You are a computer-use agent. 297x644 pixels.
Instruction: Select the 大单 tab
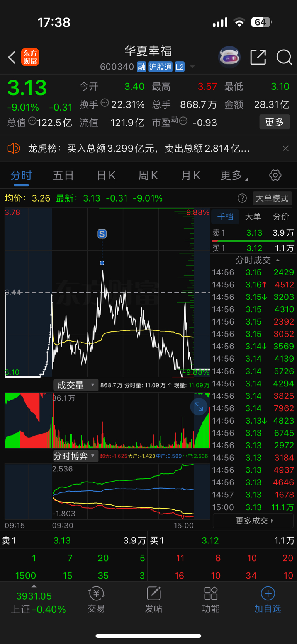[253, 217]
